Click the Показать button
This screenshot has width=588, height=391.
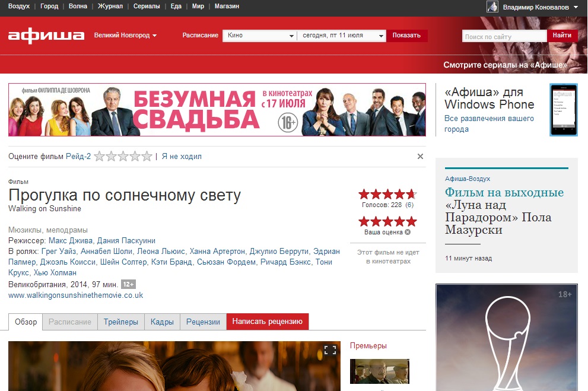tap(407, 36)
